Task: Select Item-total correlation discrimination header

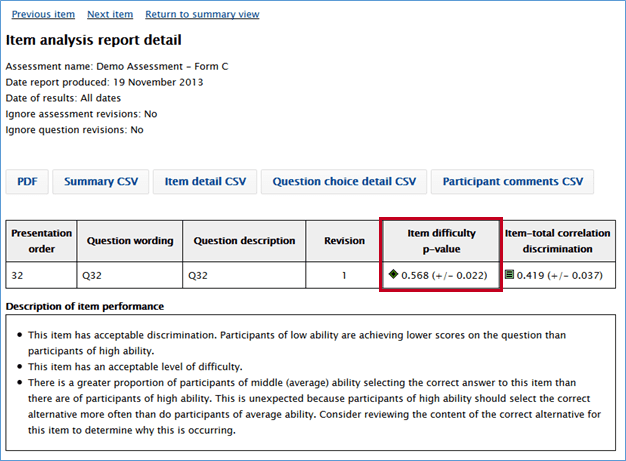Action: tap(557, 241)
